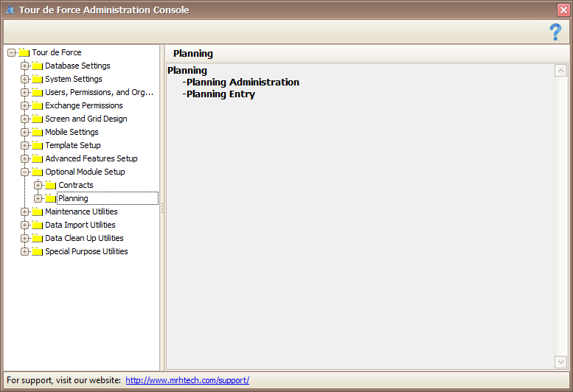The width and height of the screenshot is (573, 392).
Task: Select Users, Permissions, and Org label
Action: pos(99,92)
